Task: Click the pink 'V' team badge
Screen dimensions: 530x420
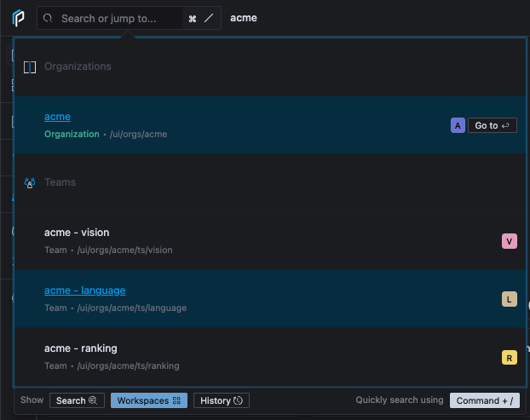Action: [x=509, y=241]
